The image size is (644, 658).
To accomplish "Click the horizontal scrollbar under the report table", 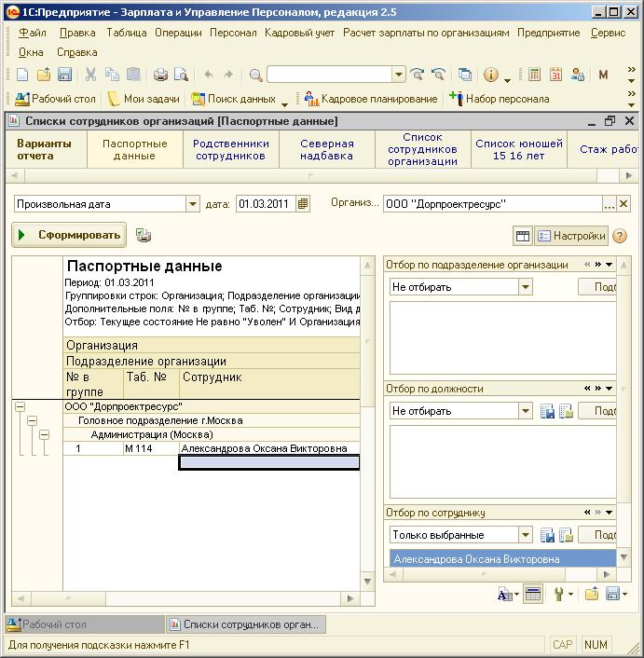I will click(185, 598).
